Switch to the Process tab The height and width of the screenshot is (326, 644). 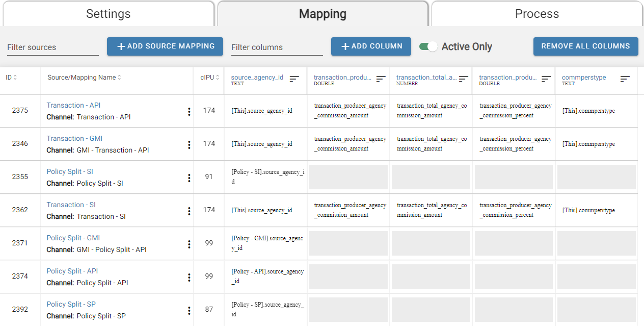pos(536,14)
